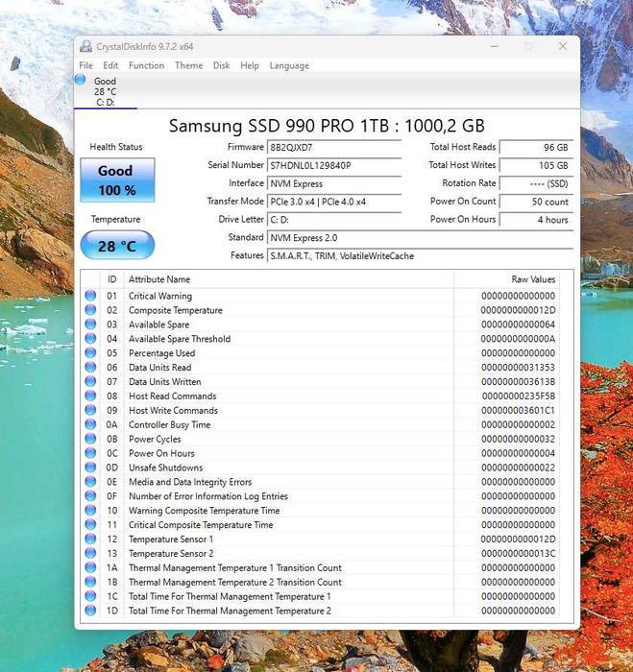Open the File menu

pyautogui.click(x=85, y=65)
